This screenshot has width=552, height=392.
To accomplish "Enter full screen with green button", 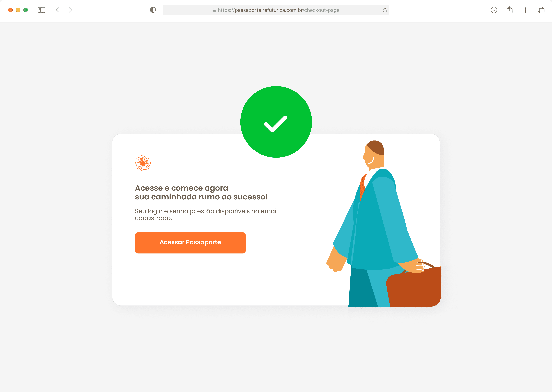I will [x=26, y=10].
